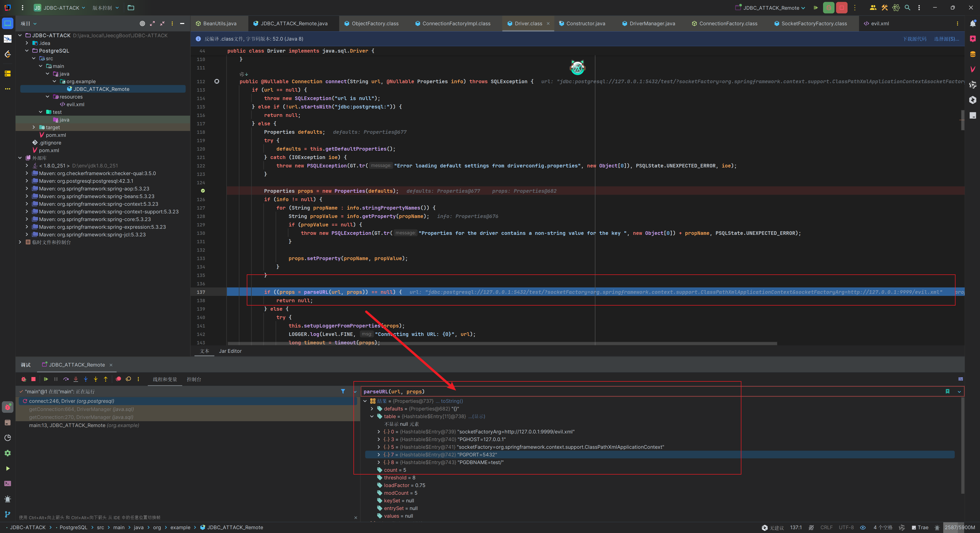Stop the debug session with red square
This screenshot has height=533, width=980.
pos(33,379)
